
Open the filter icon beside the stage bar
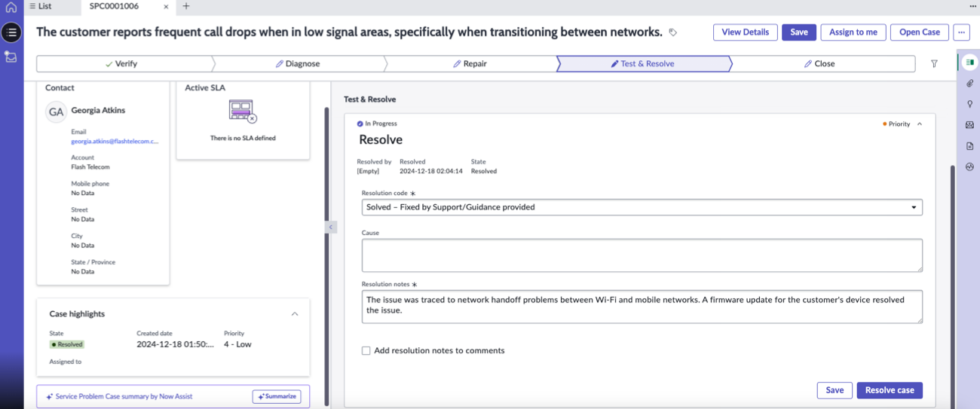934,64
